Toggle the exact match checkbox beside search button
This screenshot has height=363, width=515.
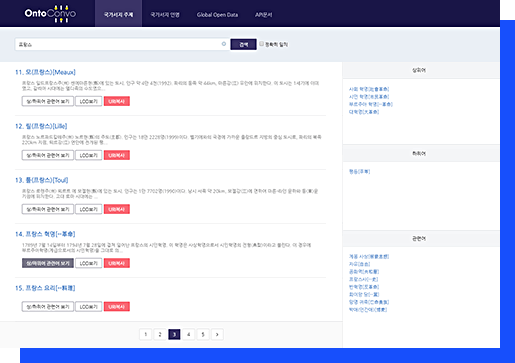coord(262,44)
